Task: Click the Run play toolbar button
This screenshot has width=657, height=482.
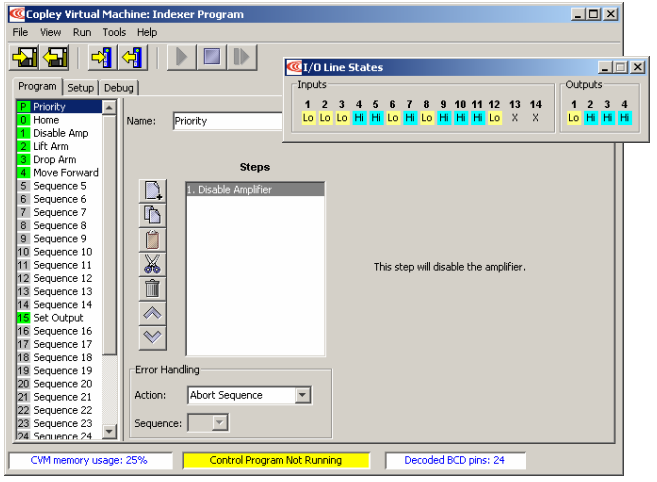Action: (x=181, y=57)
